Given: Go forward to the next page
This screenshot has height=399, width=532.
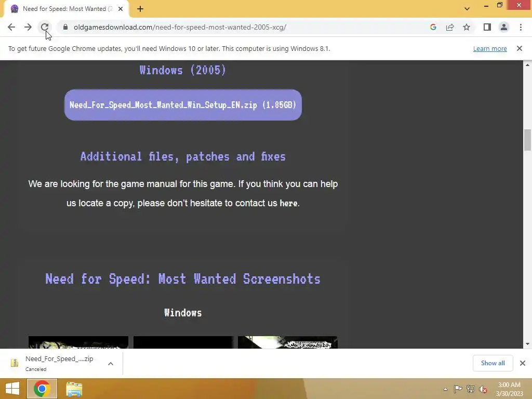Looking at the screenshot, I should coord(28,27).
